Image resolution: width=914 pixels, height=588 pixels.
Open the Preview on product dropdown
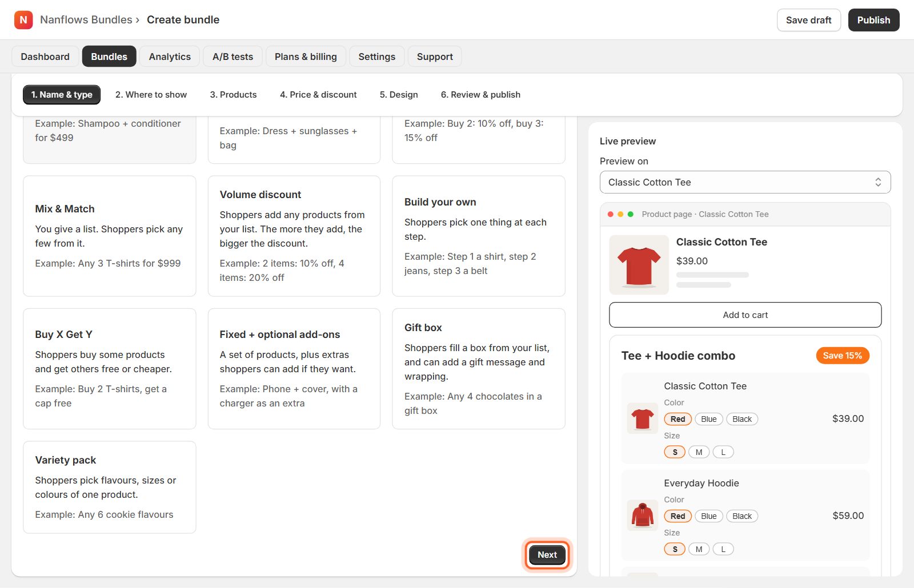pos(745,182)
